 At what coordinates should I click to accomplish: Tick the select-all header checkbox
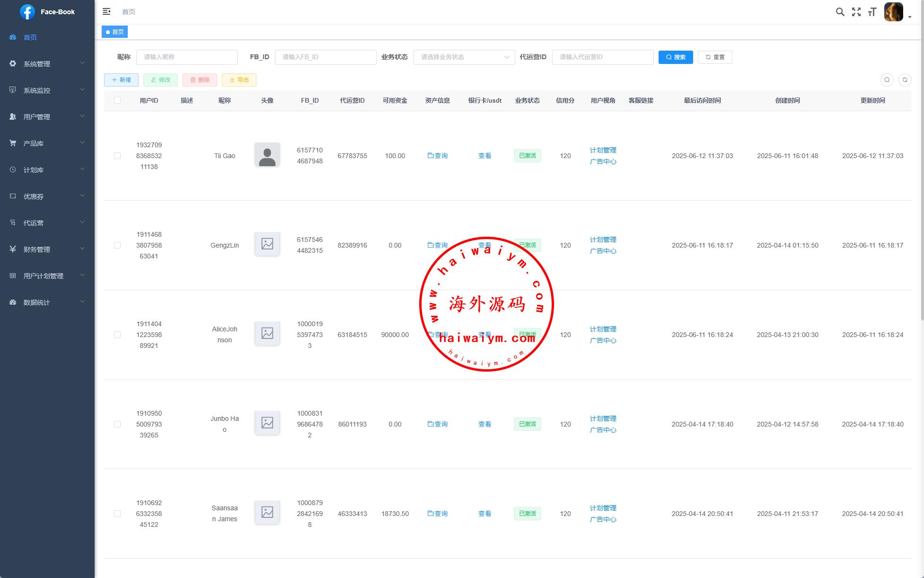pos(117,100)
